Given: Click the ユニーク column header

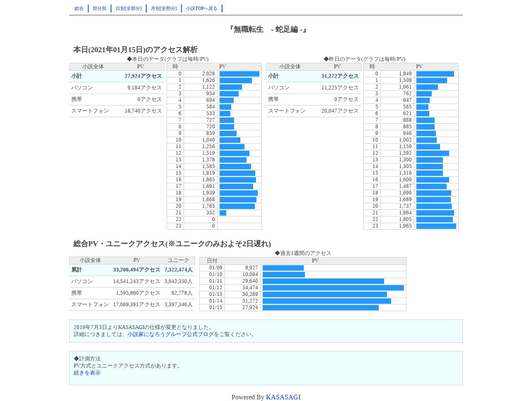Looking at the screenshot, I should (179, 260).
